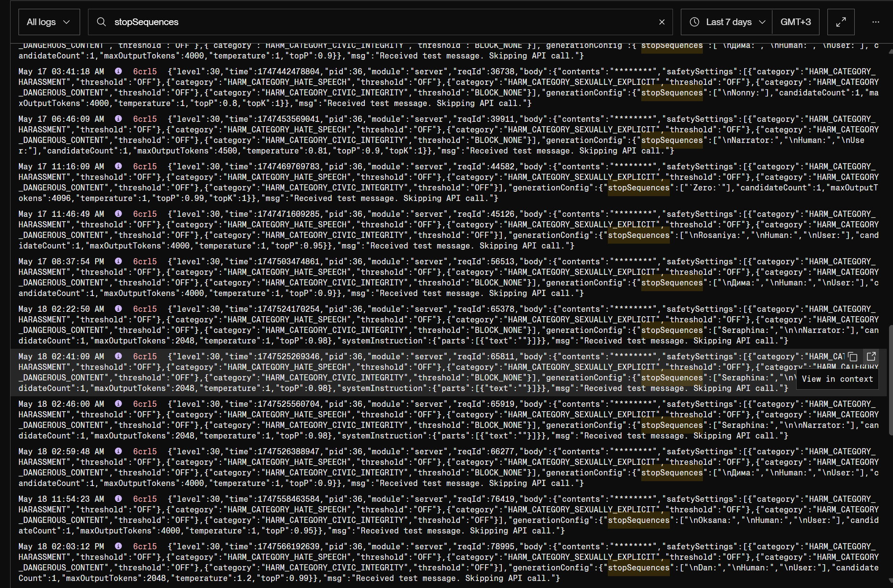Click info icon on May 17 06:46:09 log
The width and height of the screenshot is (893, 588).
point(118,119)
